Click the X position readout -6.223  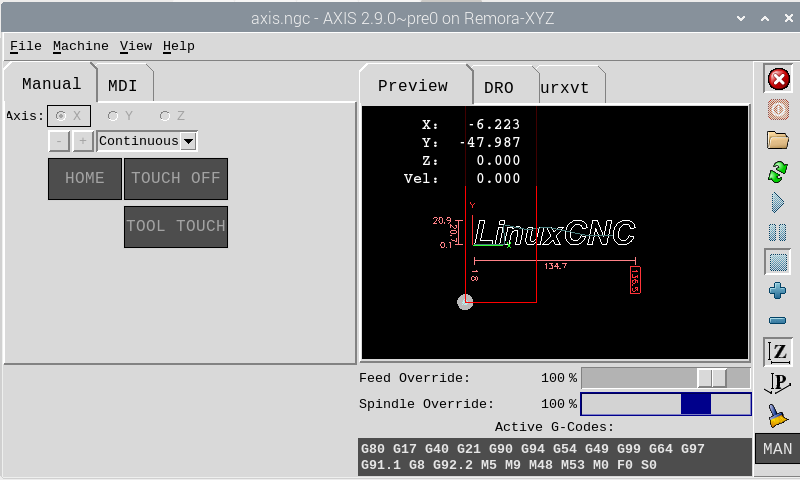pos(494,124)
